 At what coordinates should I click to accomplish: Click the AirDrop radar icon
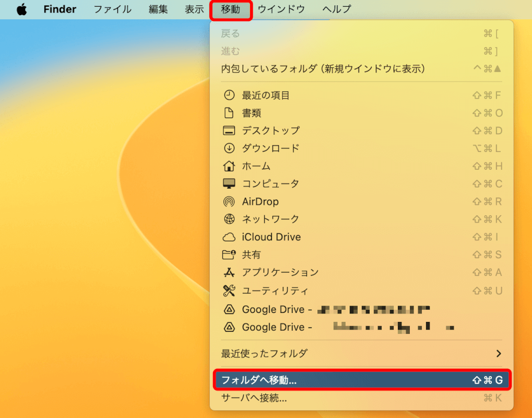tap(229, 202)
